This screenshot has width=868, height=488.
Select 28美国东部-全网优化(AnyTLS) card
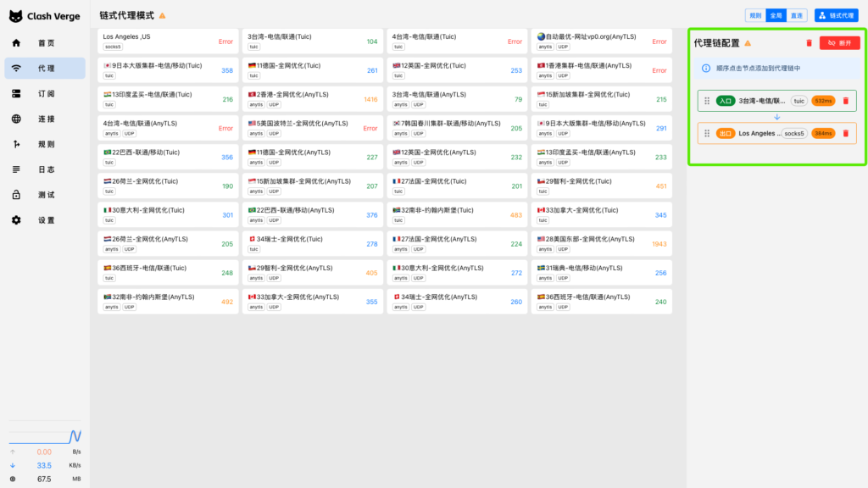(601, 243)
